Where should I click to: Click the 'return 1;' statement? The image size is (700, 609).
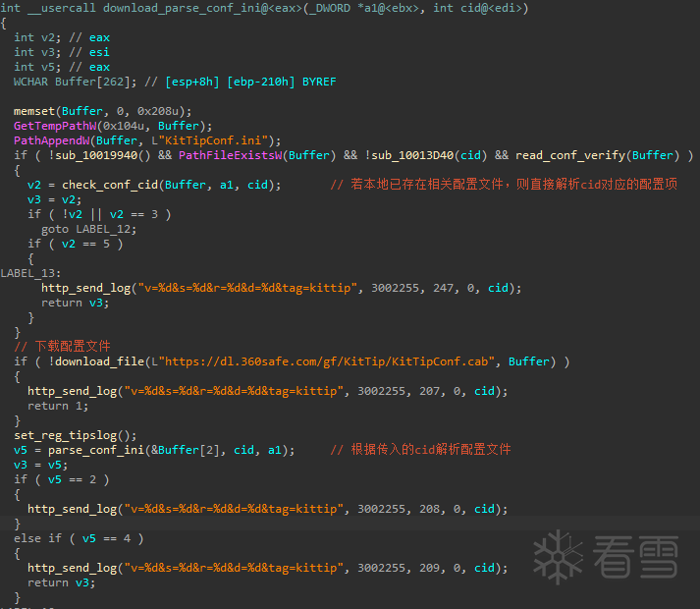coord(58,406)
